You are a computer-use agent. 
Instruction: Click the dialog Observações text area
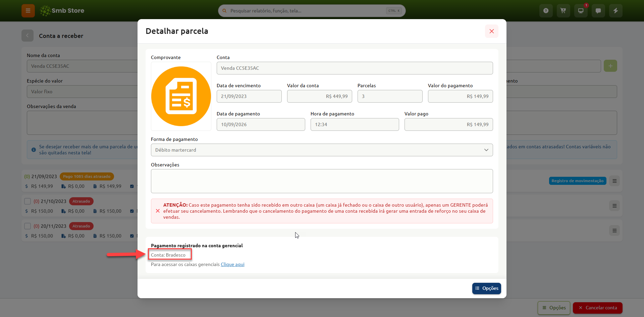[322, 181]
